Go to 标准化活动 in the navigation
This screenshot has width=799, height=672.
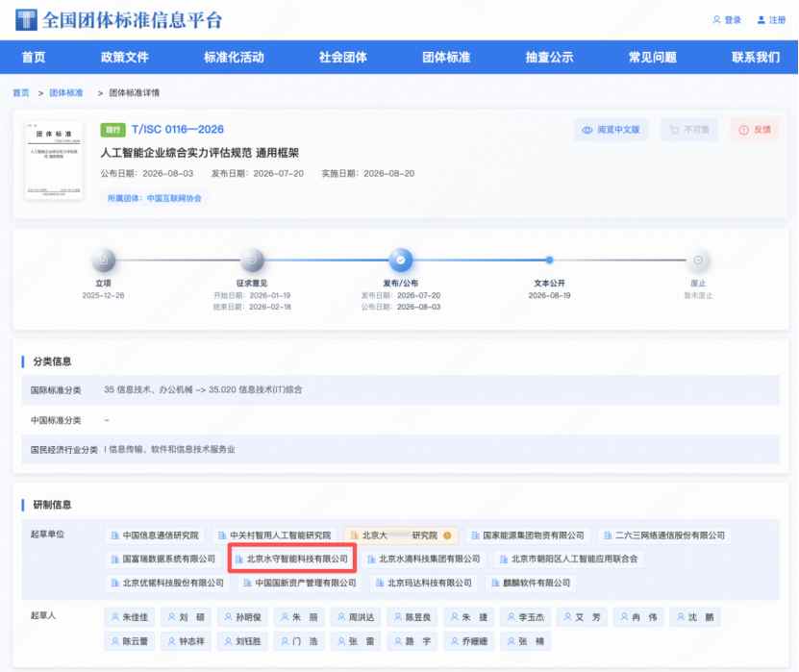234,57
